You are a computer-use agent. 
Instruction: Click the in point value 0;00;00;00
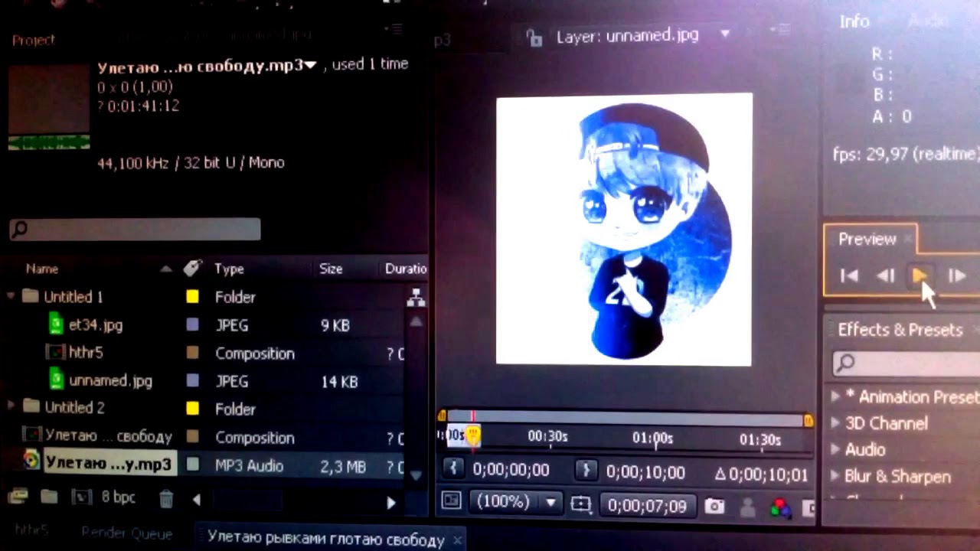tap(511, 470)
